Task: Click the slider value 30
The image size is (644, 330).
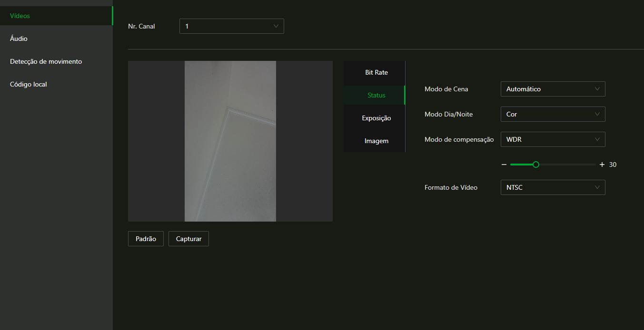Action: coord(613,165)
